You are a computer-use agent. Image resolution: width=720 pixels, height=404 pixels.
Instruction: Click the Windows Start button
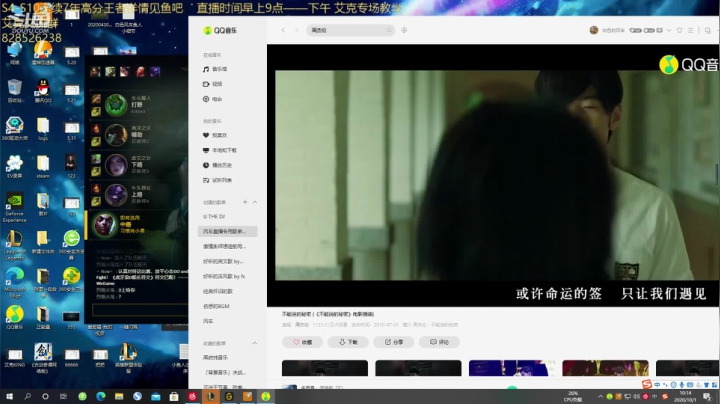[x=9, y=396]
